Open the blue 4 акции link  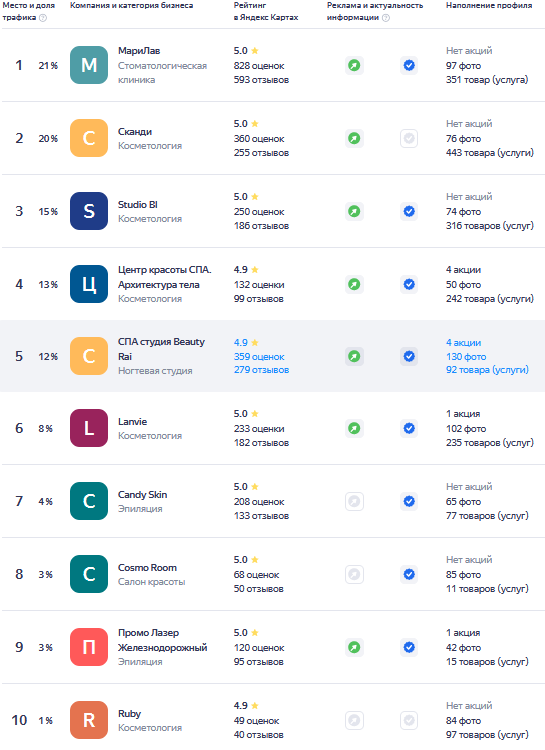[x=464, y=343]
